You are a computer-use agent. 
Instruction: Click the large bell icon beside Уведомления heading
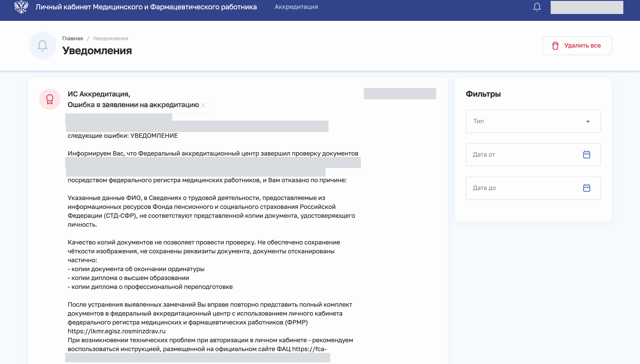tap(42, 46)
